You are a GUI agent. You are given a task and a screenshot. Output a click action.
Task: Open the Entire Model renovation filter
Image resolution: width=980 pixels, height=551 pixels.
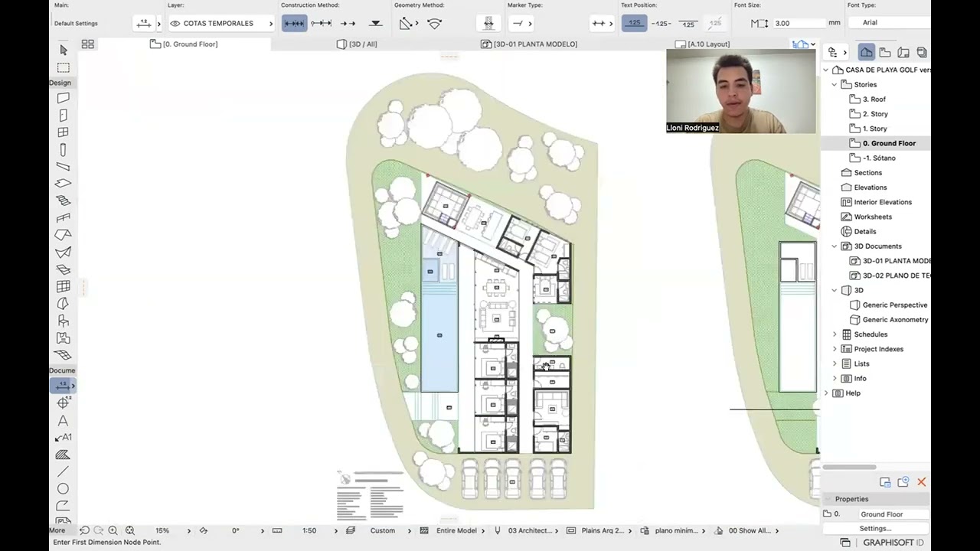tap(456, 530)
